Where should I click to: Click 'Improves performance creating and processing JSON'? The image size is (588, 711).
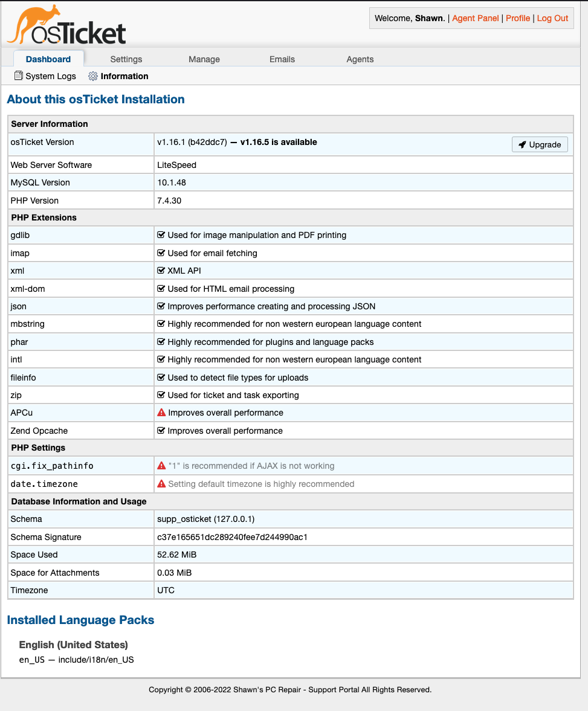(x=271, y=306)
